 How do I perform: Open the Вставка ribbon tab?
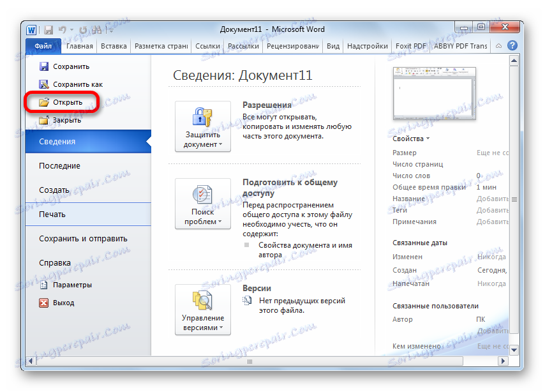point(114,46)
